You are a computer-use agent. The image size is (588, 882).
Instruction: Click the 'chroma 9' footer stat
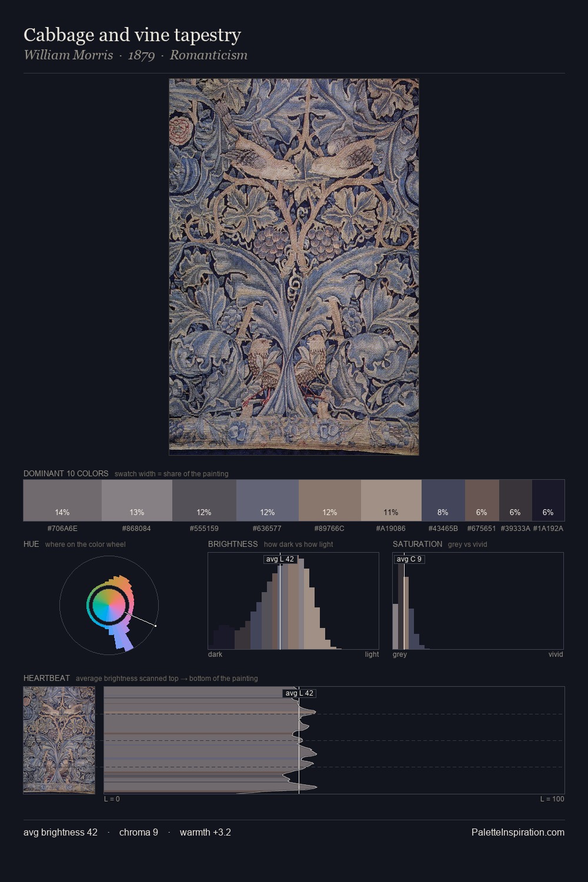pos(139,832)
